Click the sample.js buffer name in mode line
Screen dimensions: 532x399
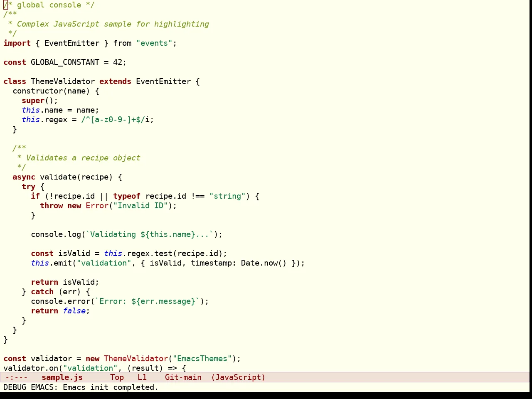click(x=62, y=377)
